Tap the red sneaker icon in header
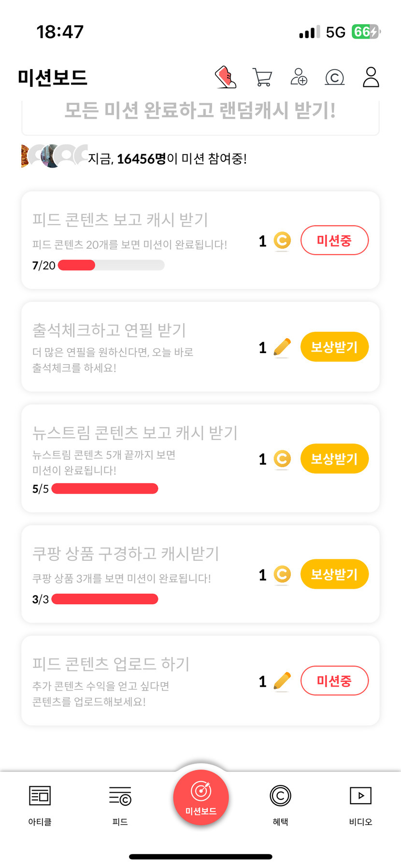401x868 pixels. click(x=226, y=77)
